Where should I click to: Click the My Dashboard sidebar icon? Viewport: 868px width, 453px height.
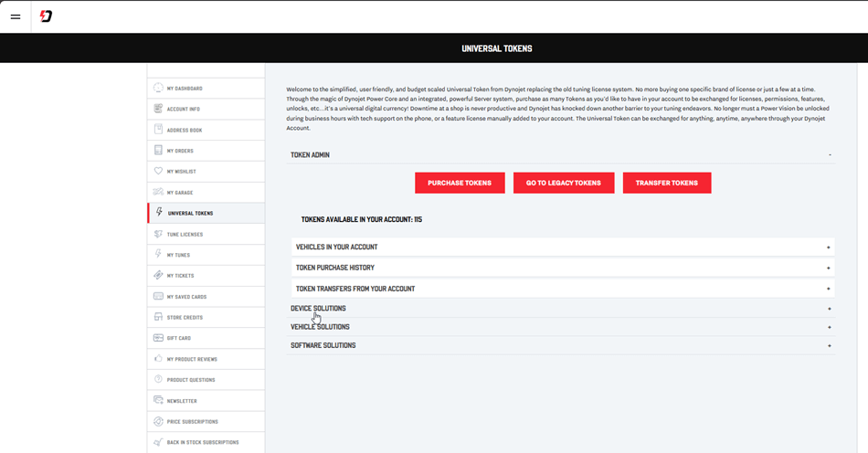point(158,88)
